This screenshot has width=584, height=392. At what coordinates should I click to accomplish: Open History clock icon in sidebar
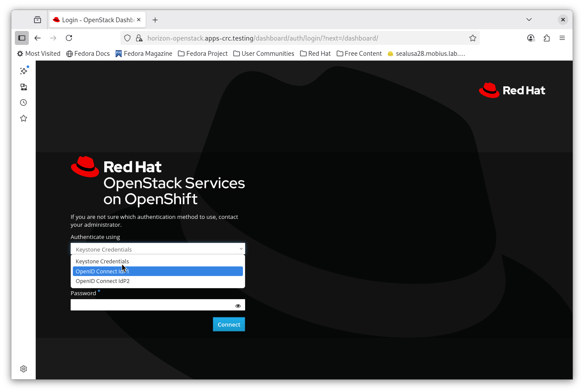pyautogui.click(x=24, y=102)
